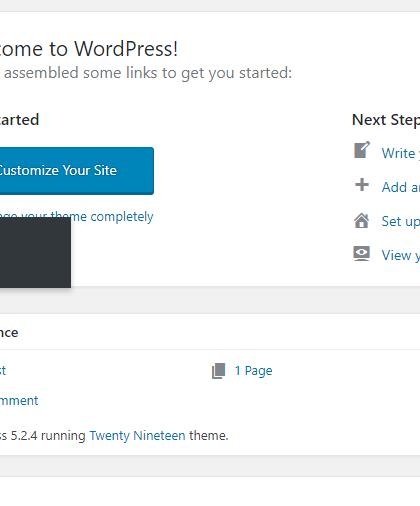The width and height of the screenshot is (420, 506).
Task: Click the '5.2.4 running' version text
Action: (x=48, y=436)
